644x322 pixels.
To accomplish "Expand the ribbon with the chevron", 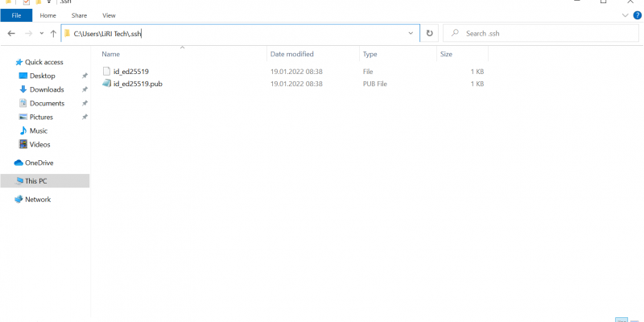I will [x=626, y=15].
